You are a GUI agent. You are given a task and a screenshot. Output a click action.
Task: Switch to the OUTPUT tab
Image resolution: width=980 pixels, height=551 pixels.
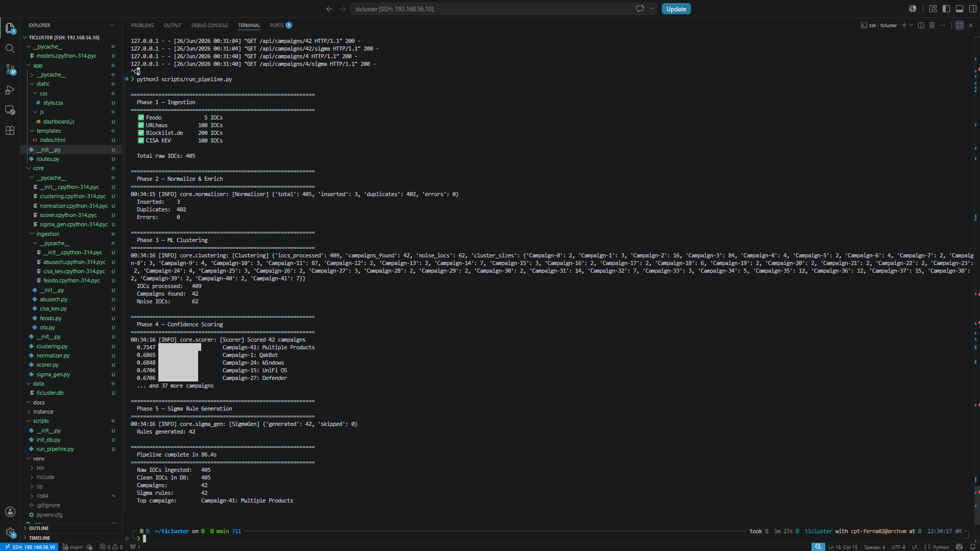coord(173,25)
